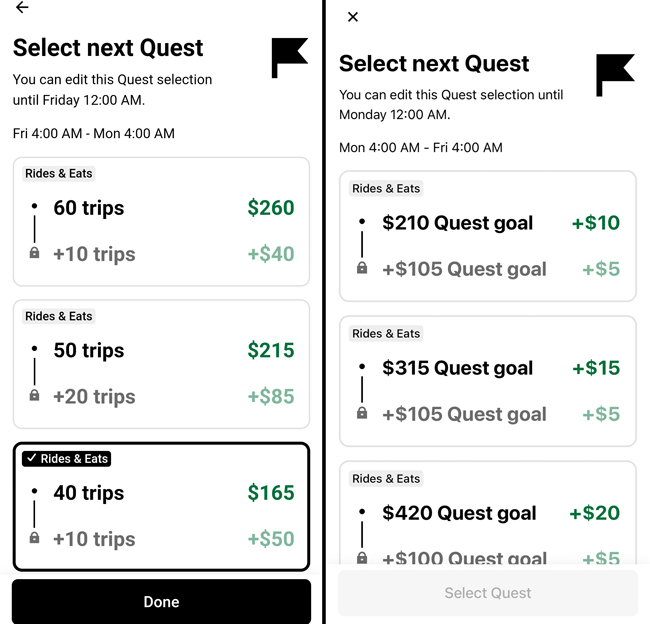
Task: Close the right Quest screen with X
Action: point(353,17)
